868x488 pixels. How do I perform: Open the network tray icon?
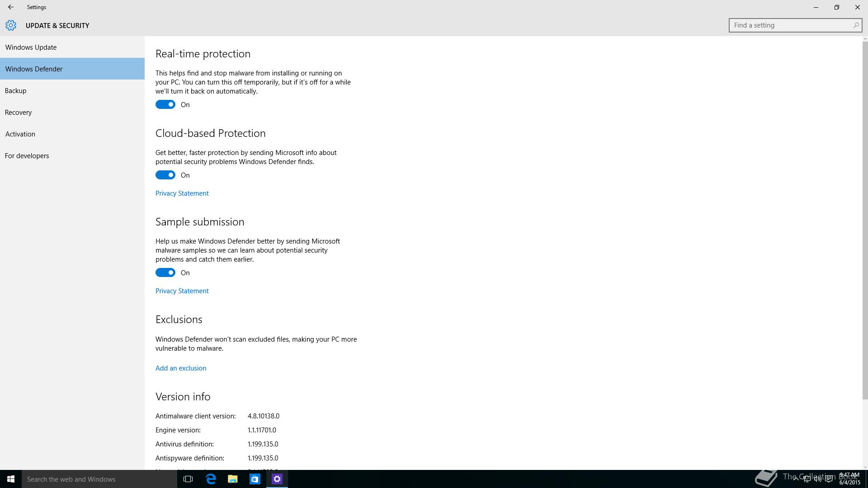coord(807,479)
